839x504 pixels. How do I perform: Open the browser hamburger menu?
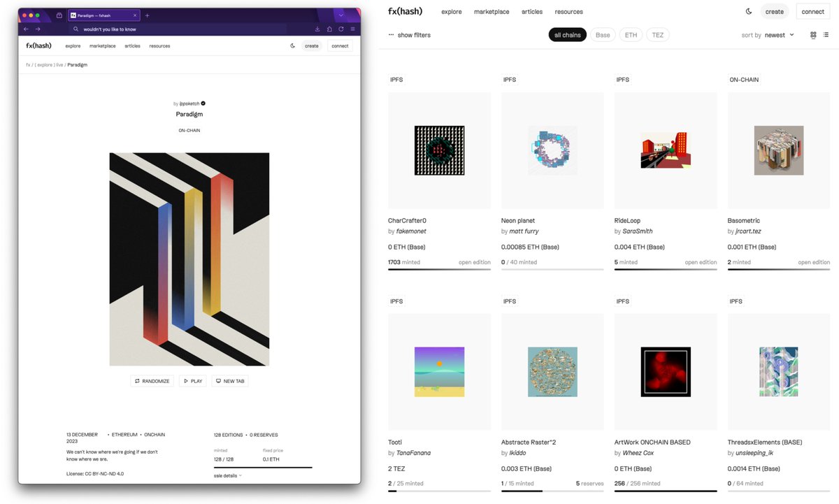point(352,29)
